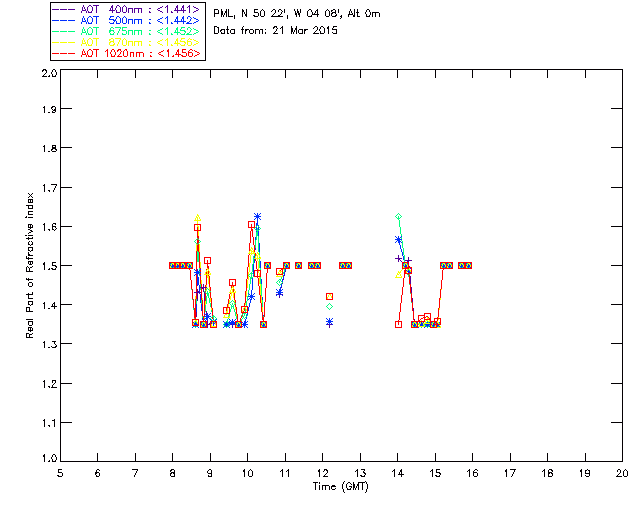This screenshot has width=640, height=512.
Task: Click the time axis tick label '12'
Action: coord(322,473)
